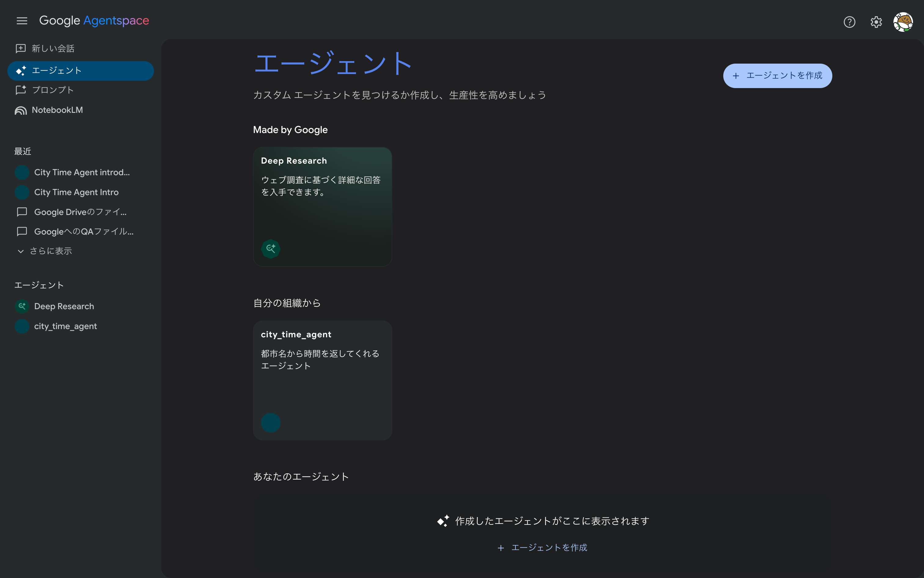Open the Deep Research agent card
This screenshot has height=578, width=924.
click(x=322, y=206)
